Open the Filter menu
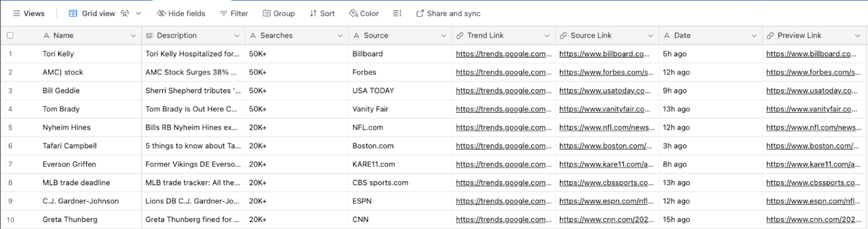This screenshot has width=868, height=229. pos(234,14)
